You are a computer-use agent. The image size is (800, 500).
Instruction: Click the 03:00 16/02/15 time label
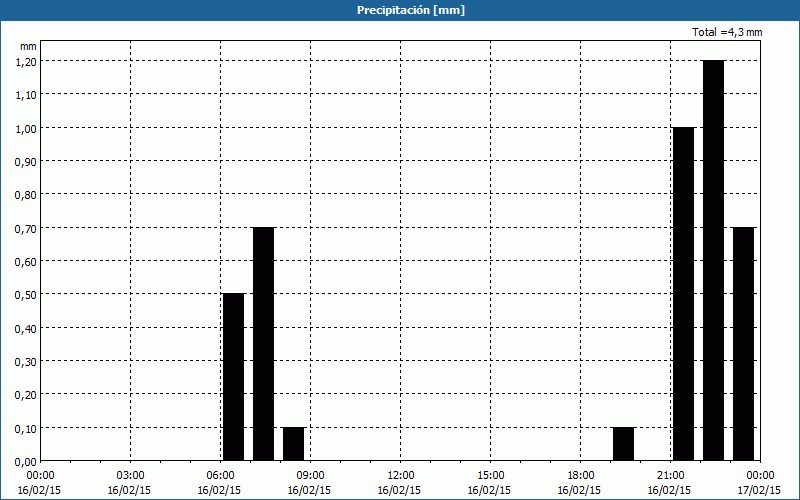(129, 483)
